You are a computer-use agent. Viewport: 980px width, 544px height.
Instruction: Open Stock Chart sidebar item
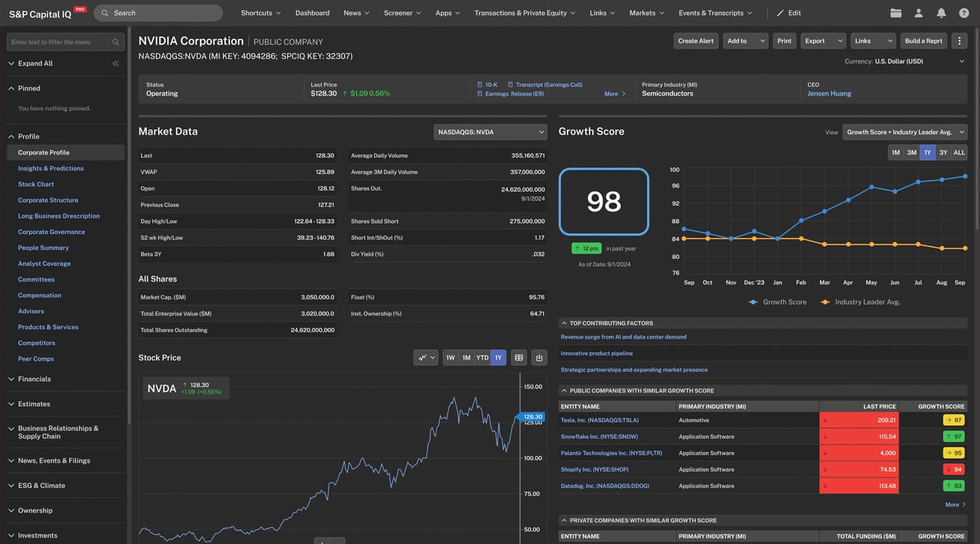pyautogui.click(x=36, y=184)
